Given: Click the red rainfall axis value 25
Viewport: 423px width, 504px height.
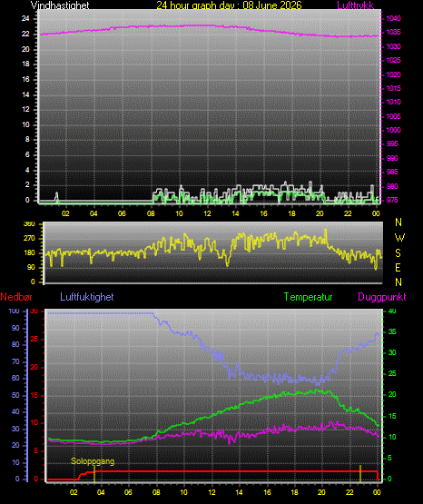Looking at the screenshot, I should coord(34,340).
